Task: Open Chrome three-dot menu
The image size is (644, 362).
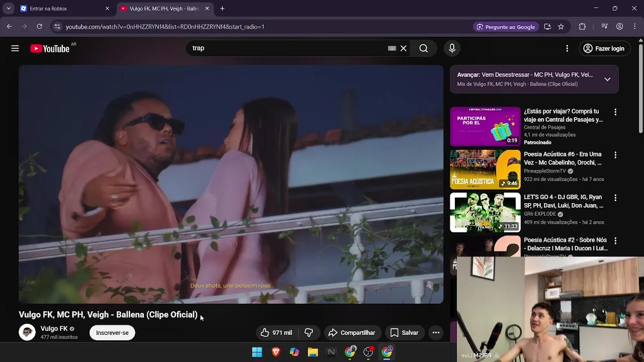Action: pyautogui.click(x=634, y=27)
